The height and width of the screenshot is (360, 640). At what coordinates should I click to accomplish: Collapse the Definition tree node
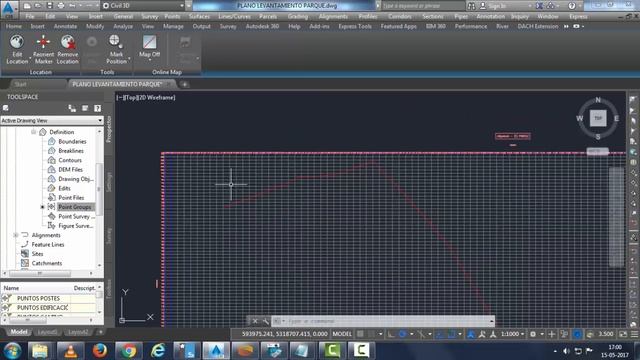(33, 132)
